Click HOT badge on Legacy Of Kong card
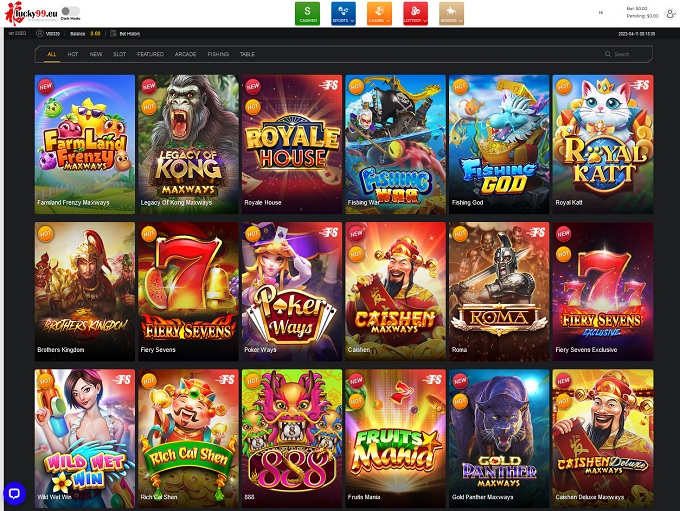The width and height of the screenshot is (680, 511). (149, 106)
